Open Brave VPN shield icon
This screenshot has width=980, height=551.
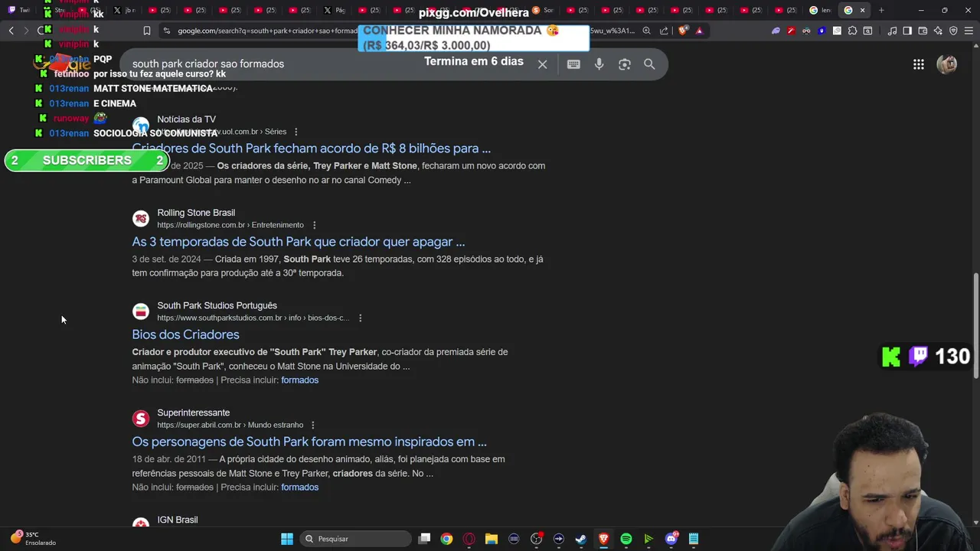[x=953, y=31]
